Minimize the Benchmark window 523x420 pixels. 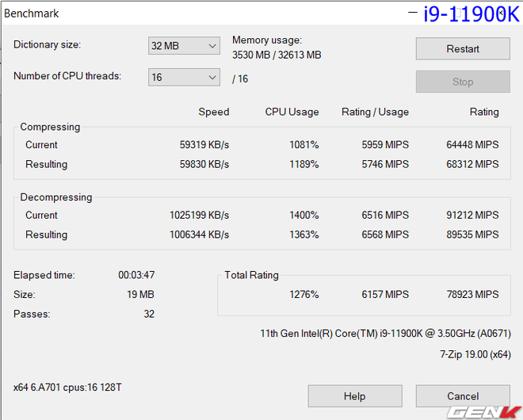click(412, 12)
